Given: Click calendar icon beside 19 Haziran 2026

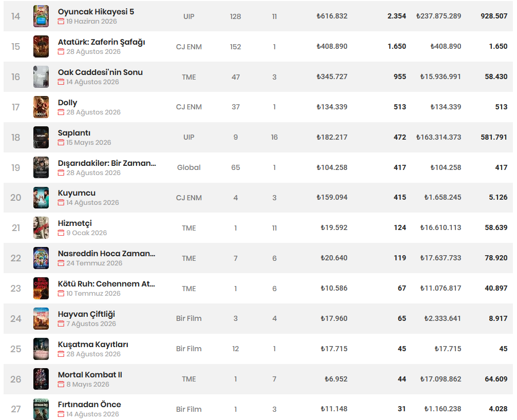Looking at the screenshot, I should point(61,22).
